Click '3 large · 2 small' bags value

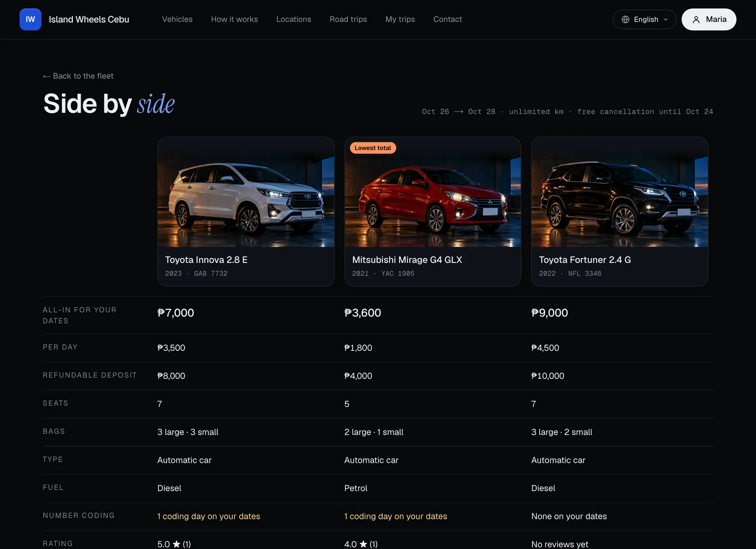pos(562,432)
